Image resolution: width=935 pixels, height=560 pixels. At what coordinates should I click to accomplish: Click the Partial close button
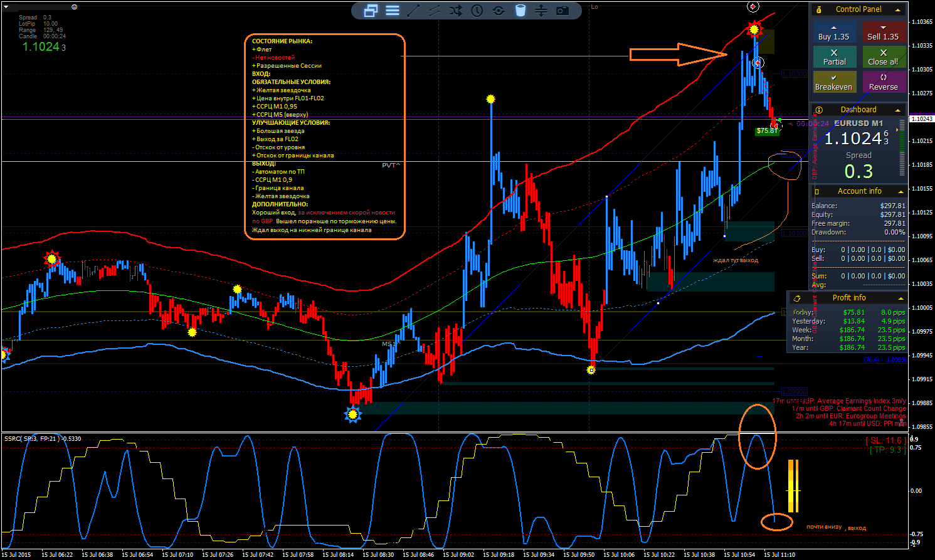click(834, 57)
